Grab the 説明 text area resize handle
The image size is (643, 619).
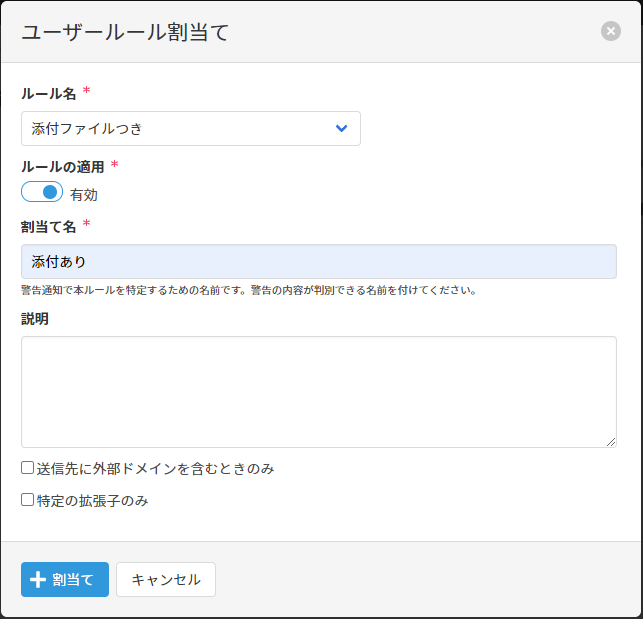click(610, 441)
